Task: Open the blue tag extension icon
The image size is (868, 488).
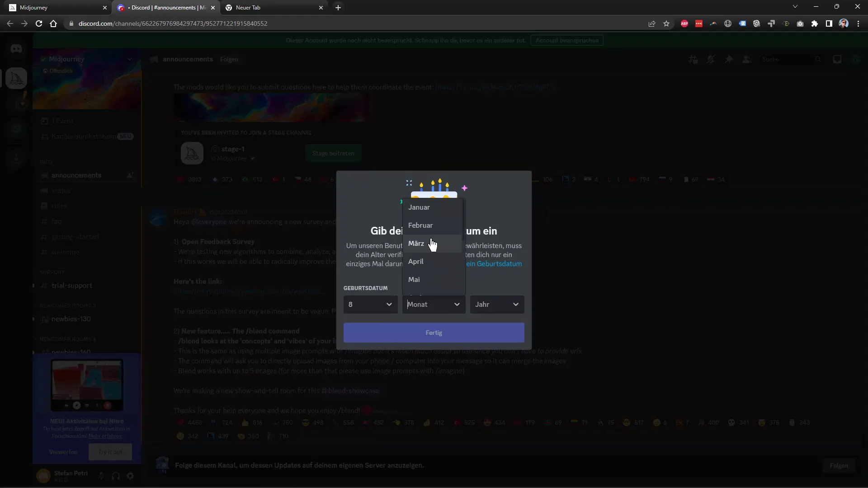Action: click(742, 23)
